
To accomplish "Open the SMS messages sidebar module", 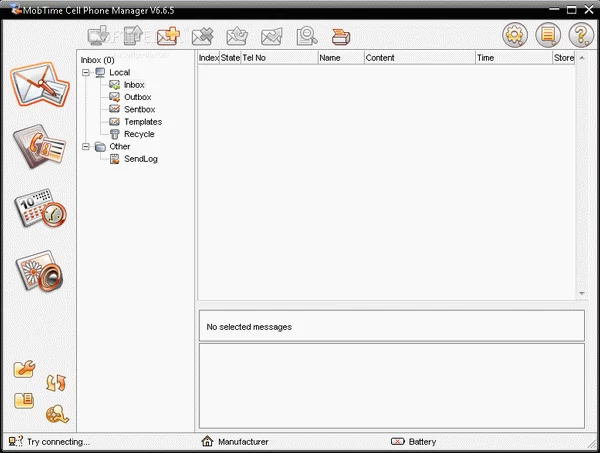I will [40, 84].
